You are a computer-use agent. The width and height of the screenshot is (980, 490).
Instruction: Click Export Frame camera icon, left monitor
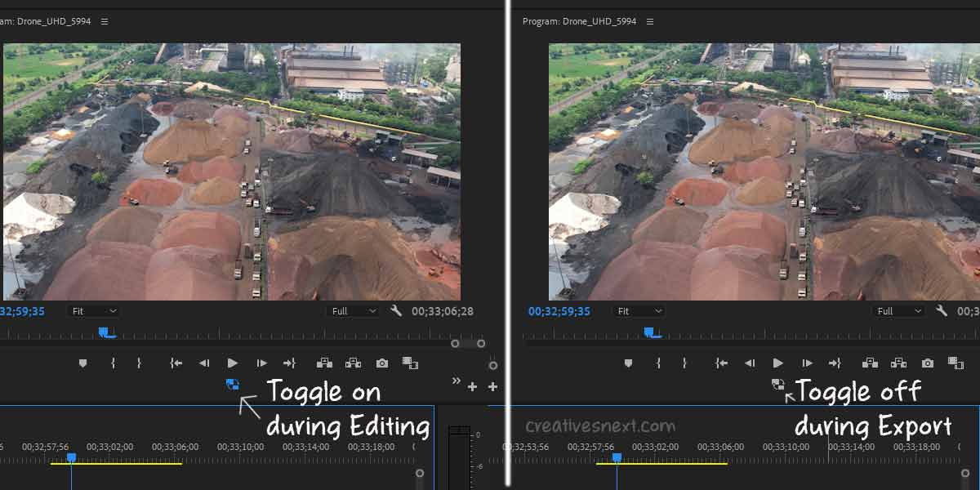click(382, 363)
